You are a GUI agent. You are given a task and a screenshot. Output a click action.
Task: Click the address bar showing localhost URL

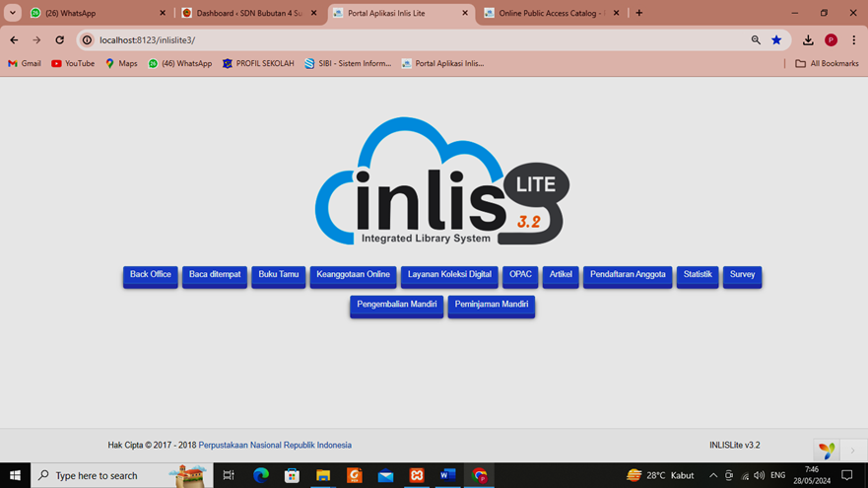(394, 40)
